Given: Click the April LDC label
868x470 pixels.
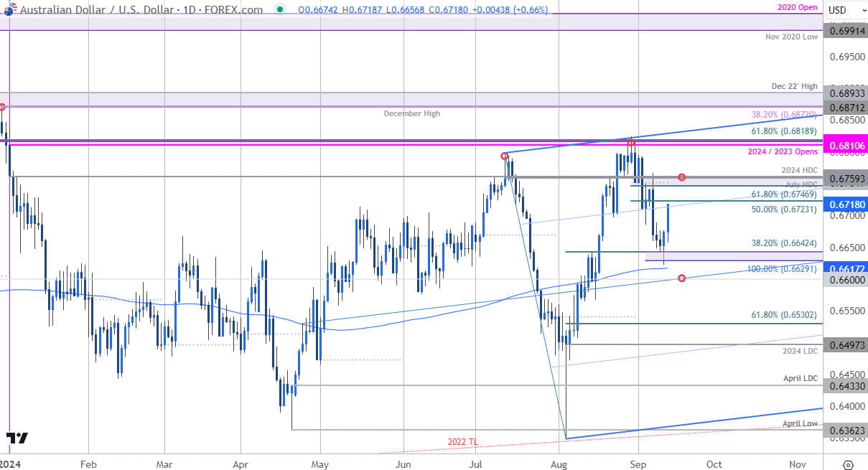Looking at the screenshot, I should click(801, 377).
